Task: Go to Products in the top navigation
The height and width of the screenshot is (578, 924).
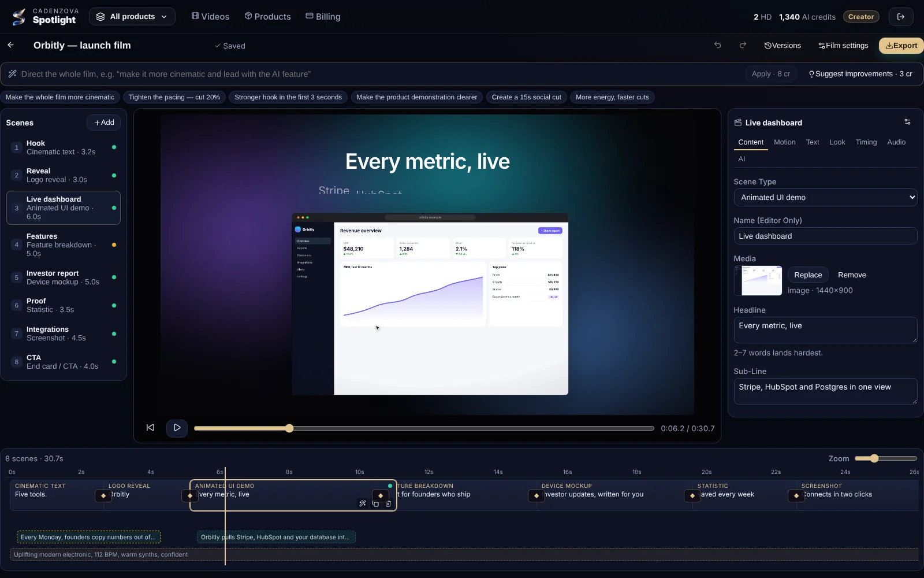Action: pyautogui.click(x=267, y=17)
